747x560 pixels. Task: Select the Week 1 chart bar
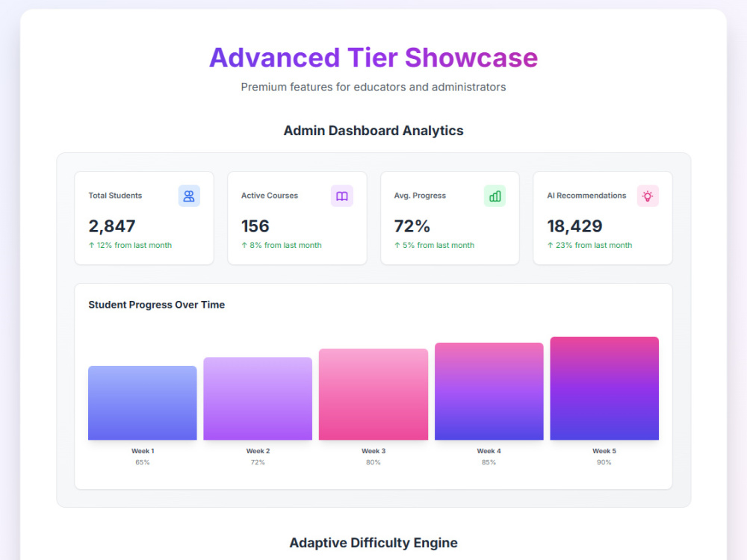coord(143,403)
